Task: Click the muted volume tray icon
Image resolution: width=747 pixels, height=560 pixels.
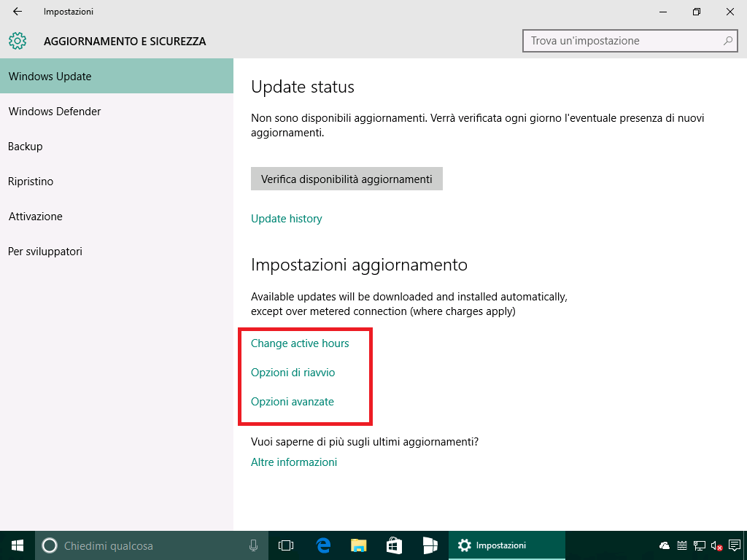Action: (x=716, y=545)
